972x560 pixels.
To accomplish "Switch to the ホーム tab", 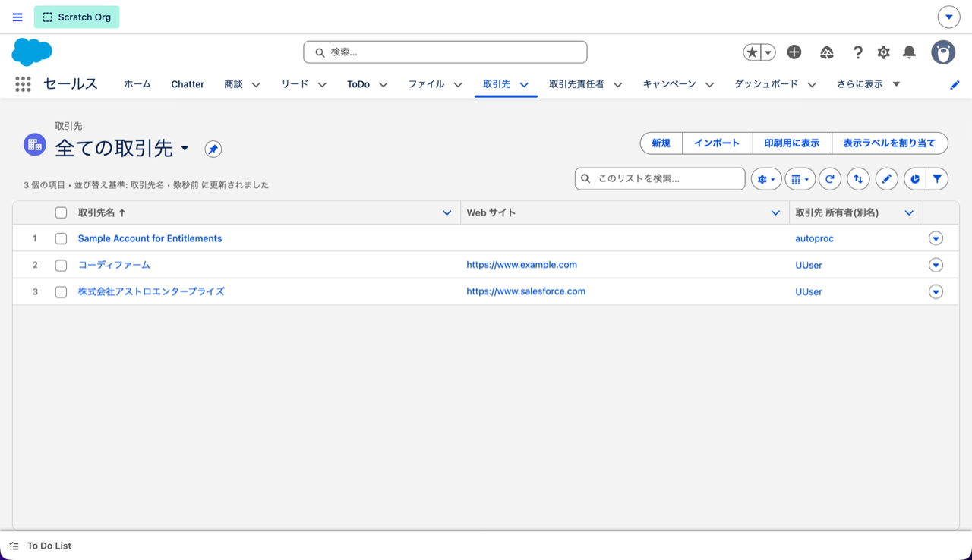I will pyautogui.click(x=137, y=84).
